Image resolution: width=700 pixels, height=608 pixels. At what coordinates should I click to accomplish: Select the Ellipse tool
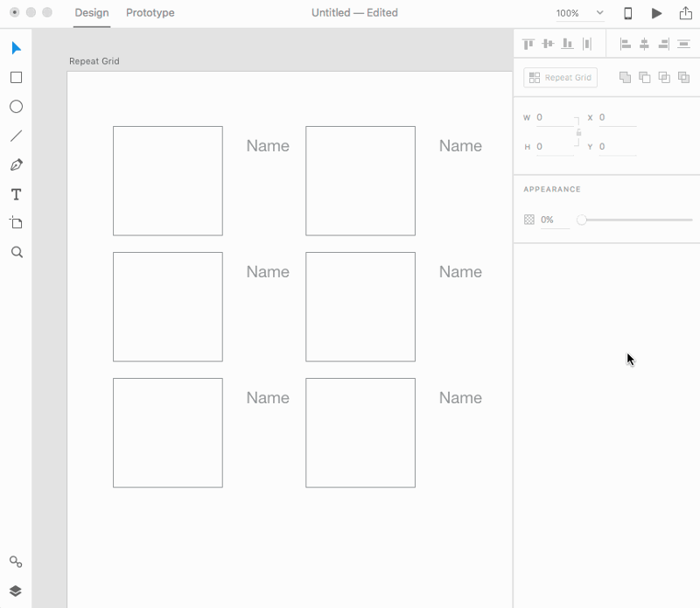click(x=16, y=107)
